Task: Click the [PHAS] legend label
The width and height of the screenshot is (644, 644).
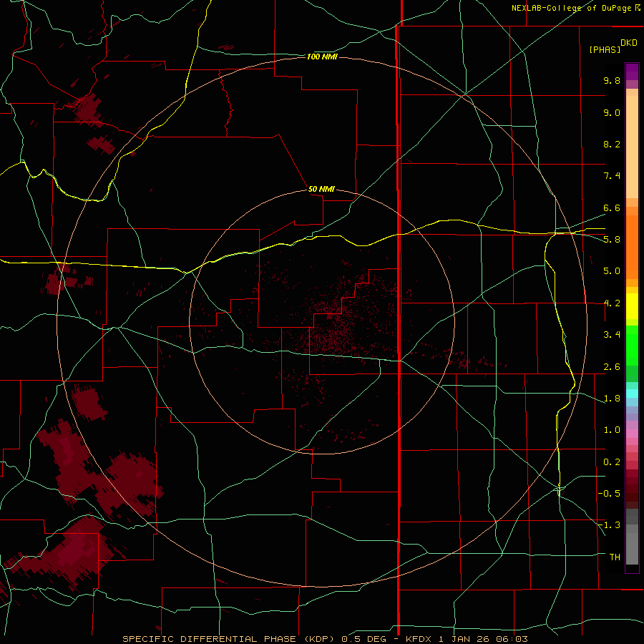Action: pos(605,49)
